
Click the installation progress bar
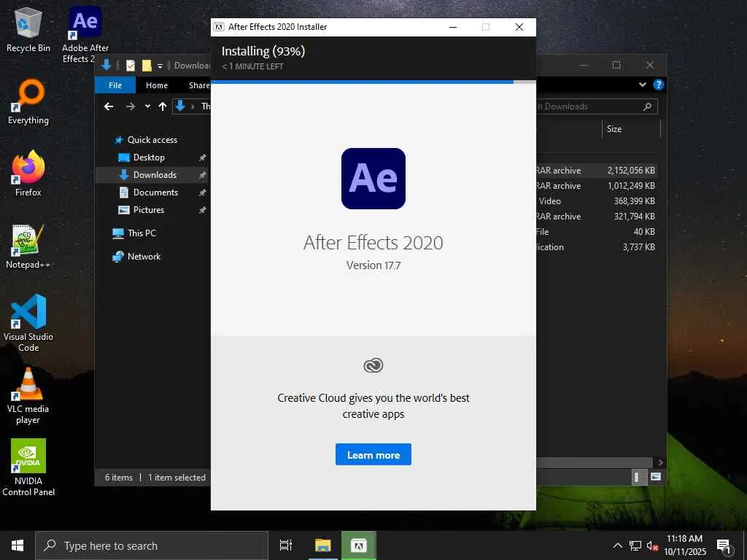click(373, 82)
